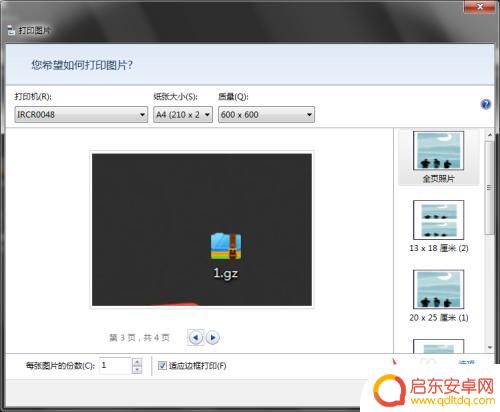Decrease the number of copies with down arrow
The height and width of the screenshot is (412, 500).
(137, 370)
